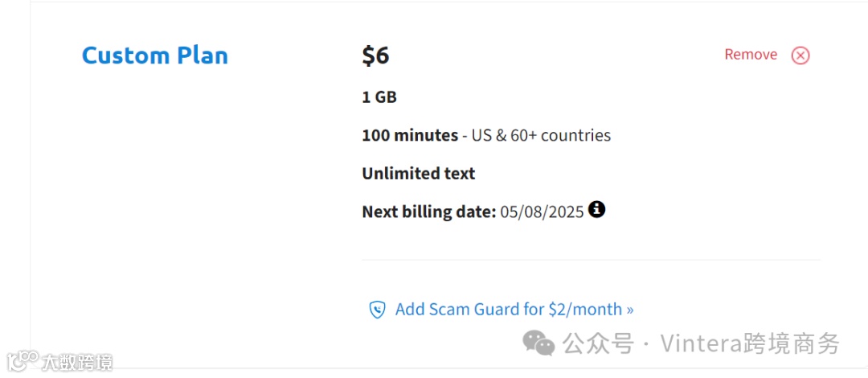868x378 pixels.
Task: Click the 大数跨境 watermark text
Action: pos(77,362)
